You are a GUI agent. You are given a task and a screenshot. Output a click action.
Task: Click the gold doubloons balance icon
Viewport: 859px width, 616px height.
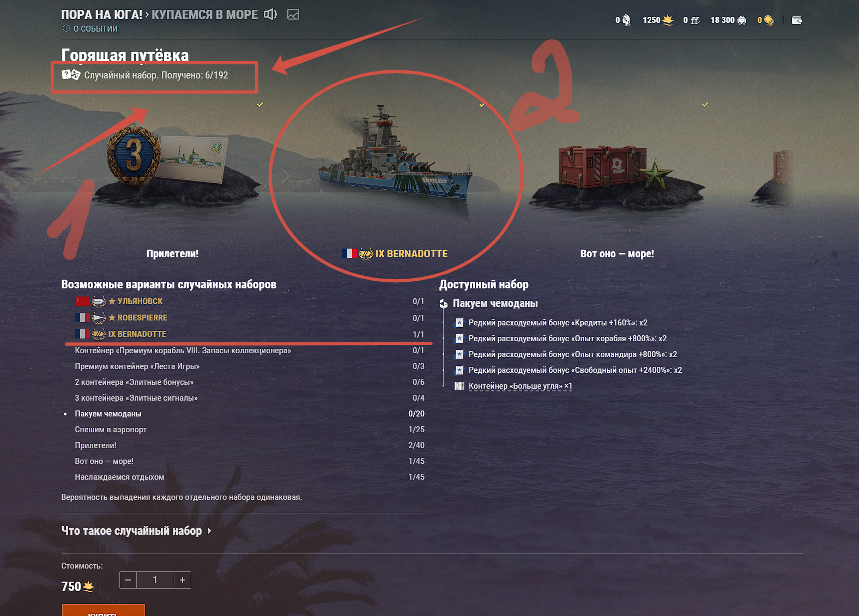[769, 20]
